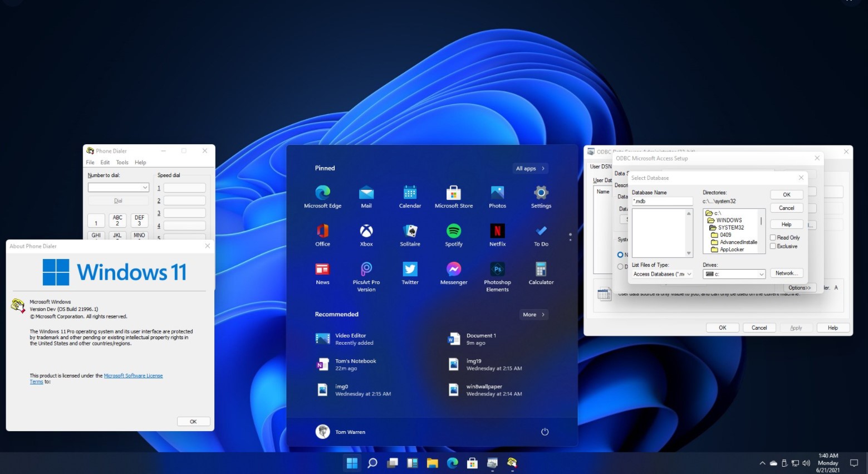Open win8wallpaper recommended file
868x474 pixels.
[x=484, y=390]
